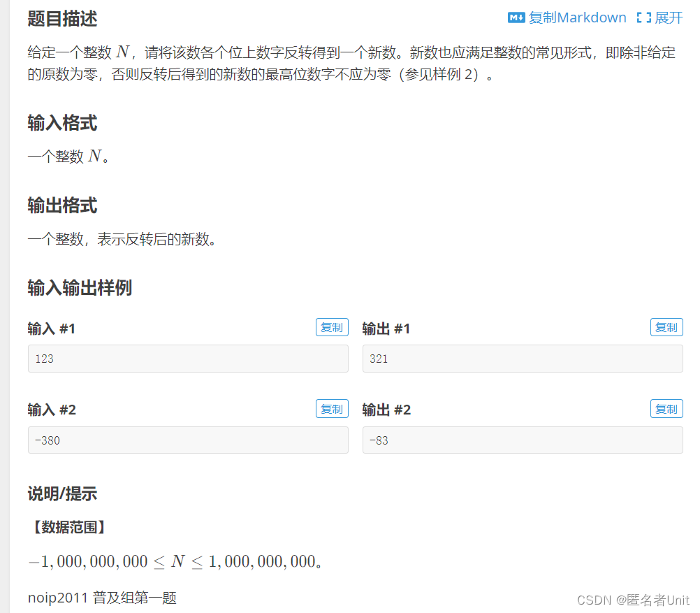700x613 pixels.
Task: Click the input #2 box containing -380
Action: click(x=188, y=440)
